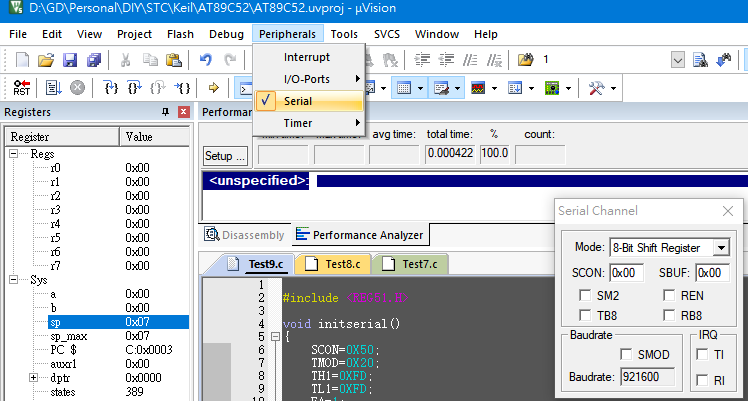The image size is (748, 401).
Task: Click the Step Into debug icon
Action: pyautogui.click(x=110, y=88)
